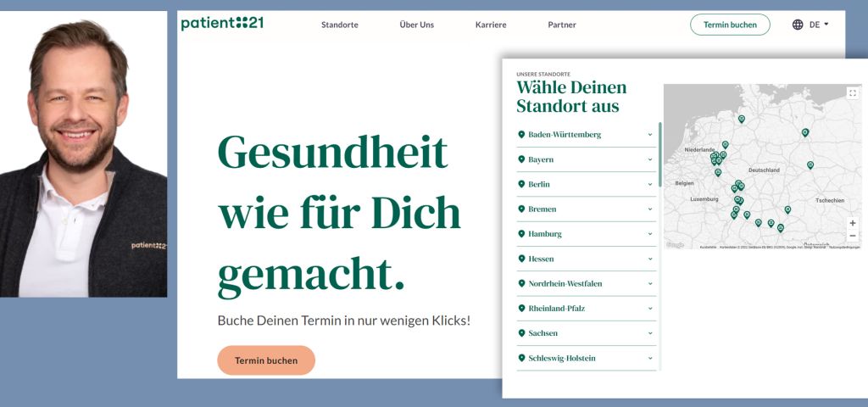Click the globe language icon
The image size is (868, 407).
pos(798,25)
